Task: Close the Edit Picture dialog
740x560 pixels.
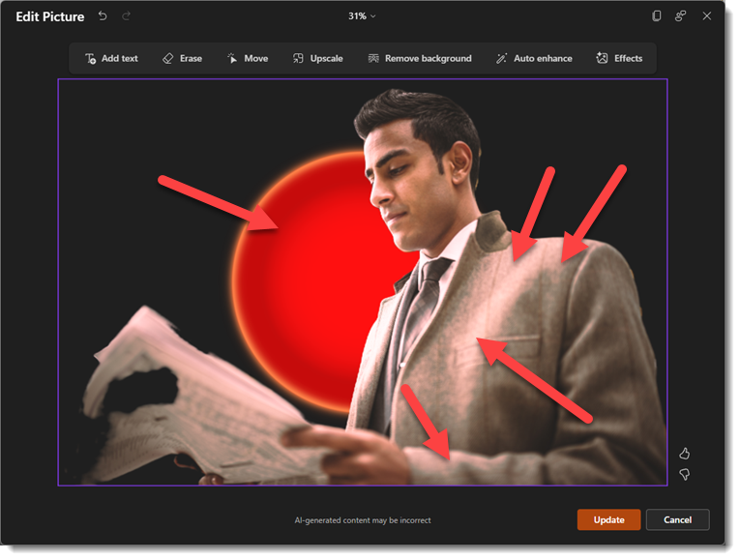Action: pos(707,16)
